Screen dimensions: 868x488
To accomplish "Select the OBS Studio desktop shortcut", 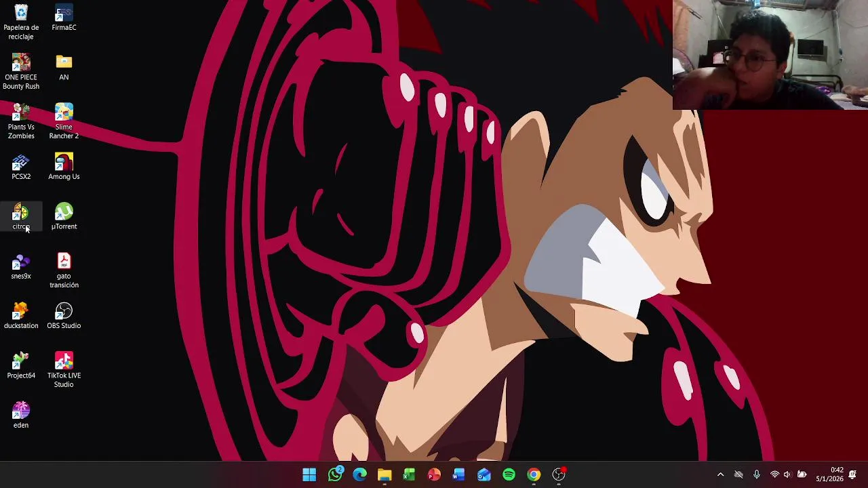I will coord(64,316).
